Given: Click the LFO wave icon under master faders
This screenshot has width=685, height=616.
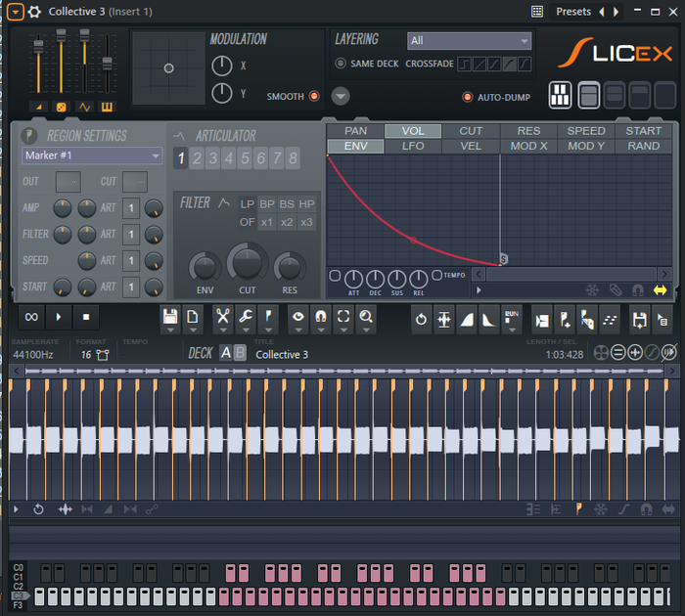Looking at the screenshot, I should 84,107.
